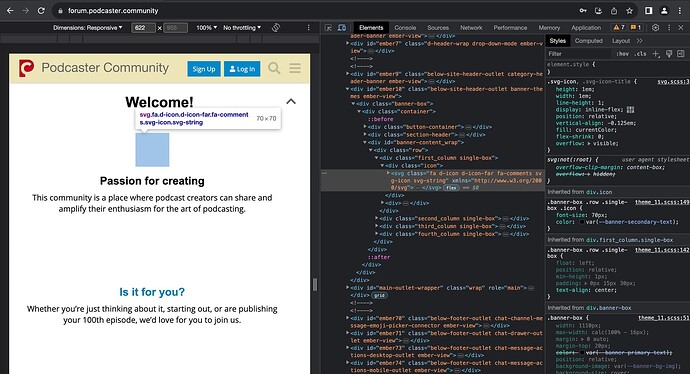Screen dimensions: 690x374
Task: Switch to the Application tab
Action: click(586, 27)
